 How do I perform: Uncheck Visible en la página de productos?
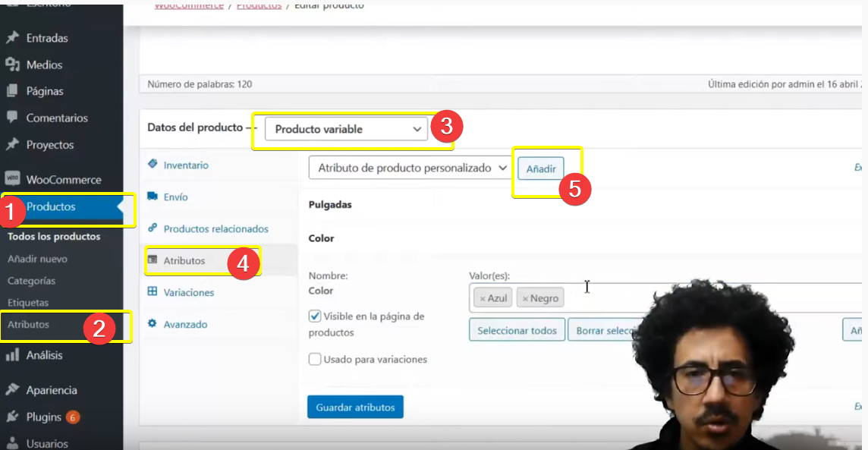314,316
